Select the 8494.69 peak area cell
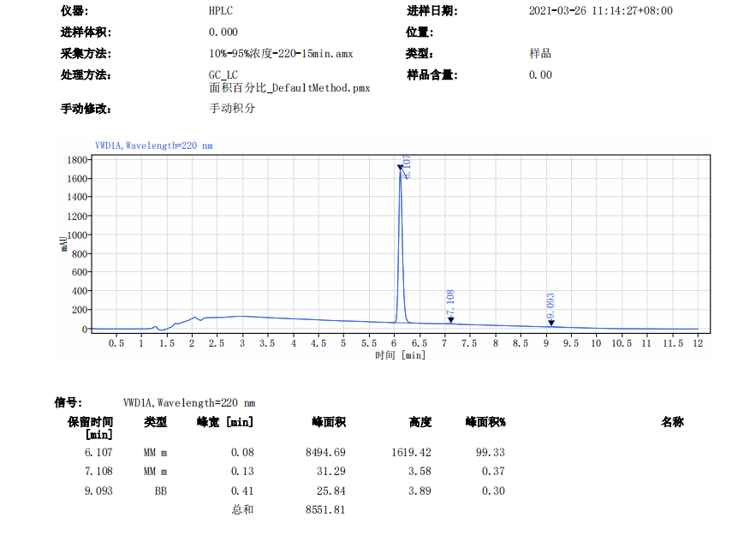756x547 pixels. click(324, 452)
